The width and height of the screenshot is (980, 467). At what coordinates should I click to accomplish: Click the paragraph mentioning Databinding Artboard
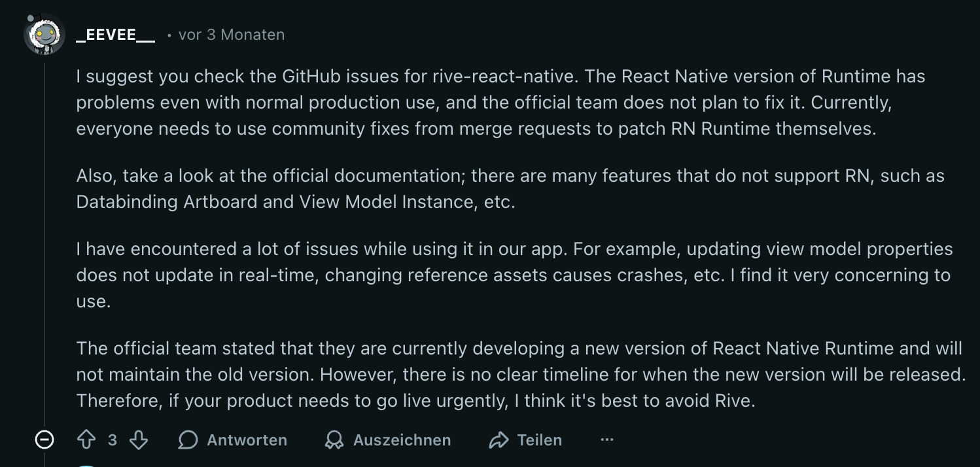pyautogui.click(x=510, y=188)
